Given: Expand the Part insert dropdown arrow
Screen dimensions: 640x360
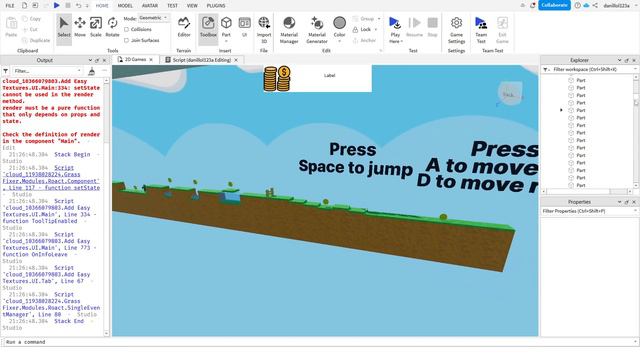Looking at the screenshot, I should point(226,41).
